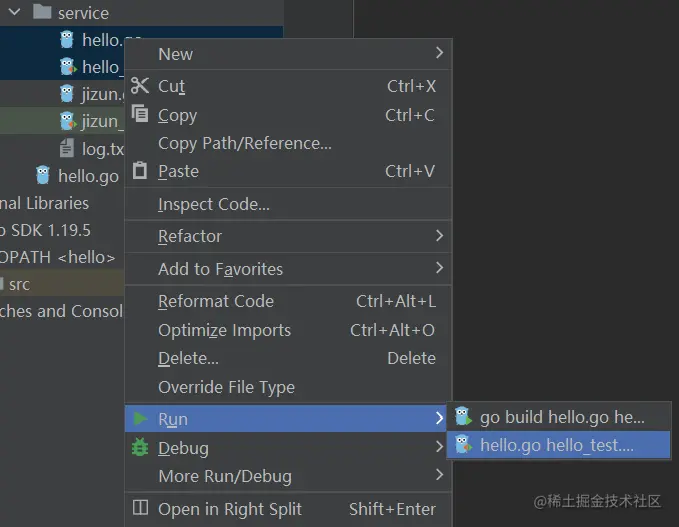Collapse the service folder chevron
The height and width of the screenshot is (527, 679).
(14, 12)
